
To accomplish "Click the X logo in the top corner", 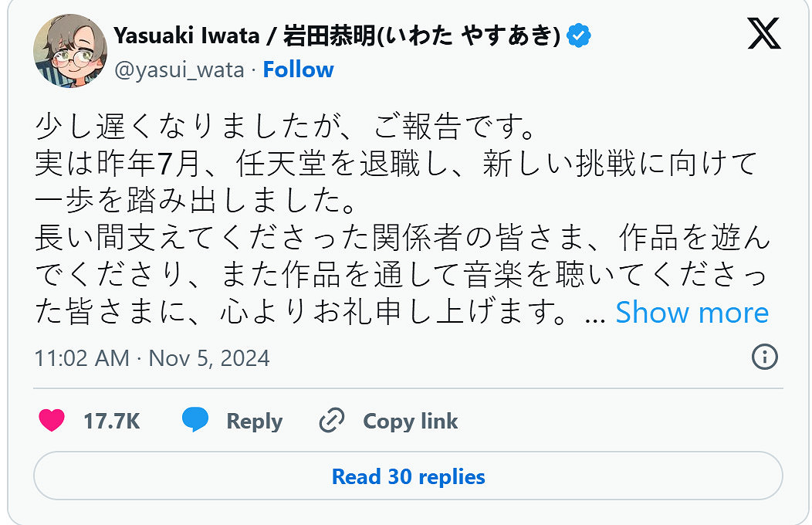I will coord(763,34).
